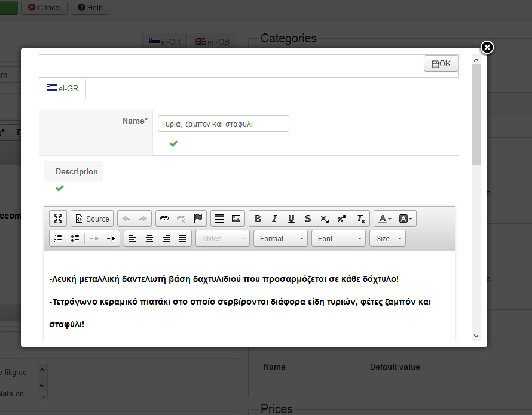Image resolution: width=532 pixels, height=415 pixels.
Task: Insert a link using the chain icon
Action: (x=164, y=219)
